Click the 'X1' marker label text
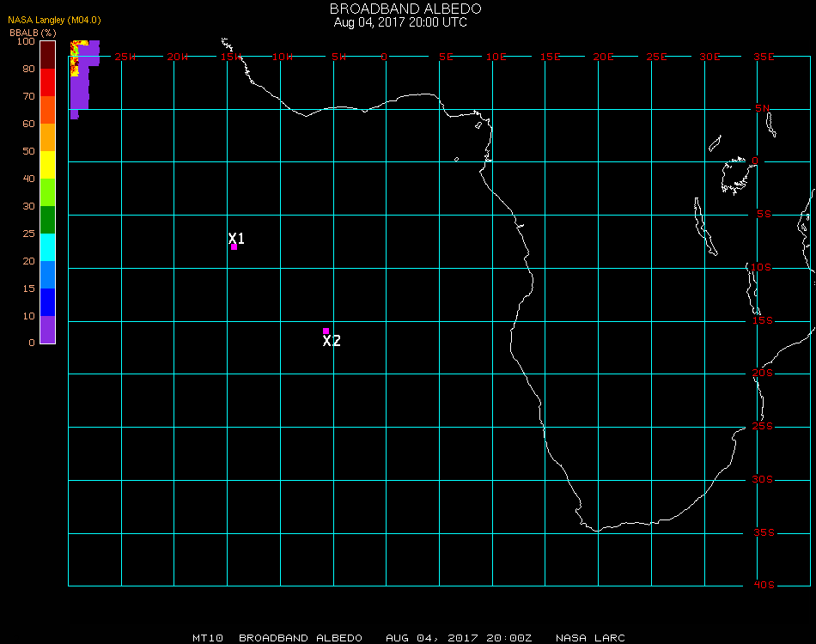Screen dimensions: 816x644 [236, 238]
